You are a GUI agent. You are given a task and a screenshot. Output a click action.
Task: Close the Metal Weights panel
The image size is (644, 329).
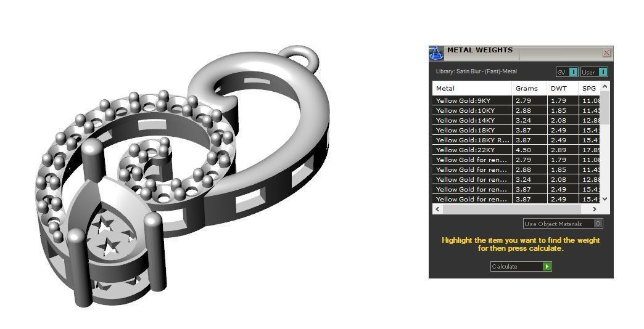pos(606,52)
